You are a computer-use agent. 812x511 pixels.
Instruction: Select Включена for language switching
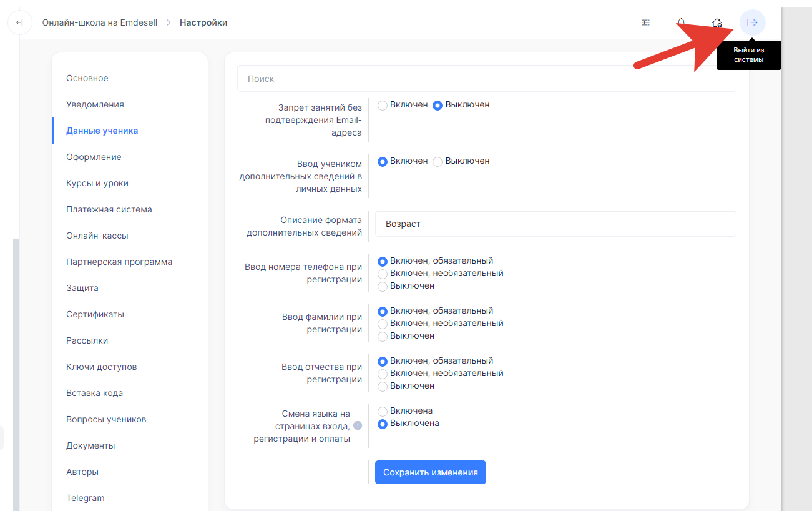[383, 412]
